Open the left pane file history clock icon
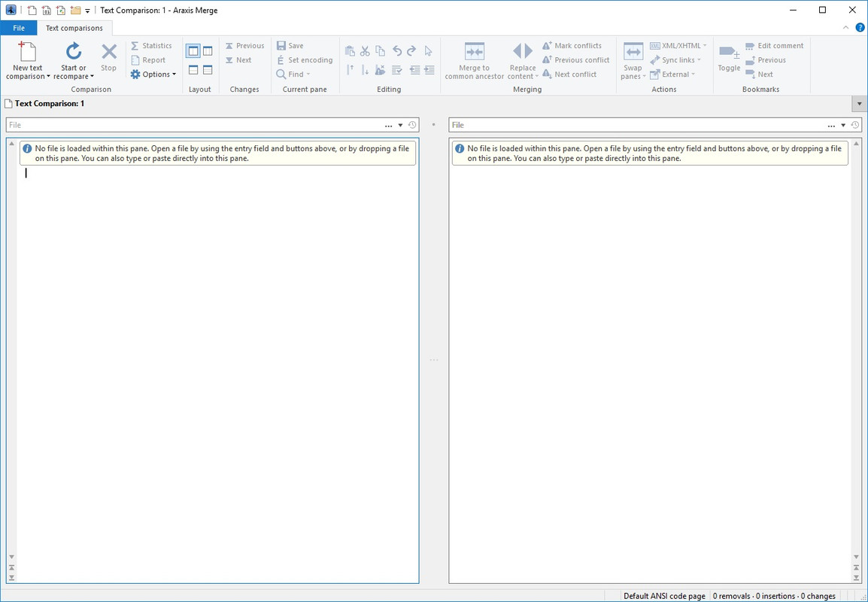 (412, 125)
